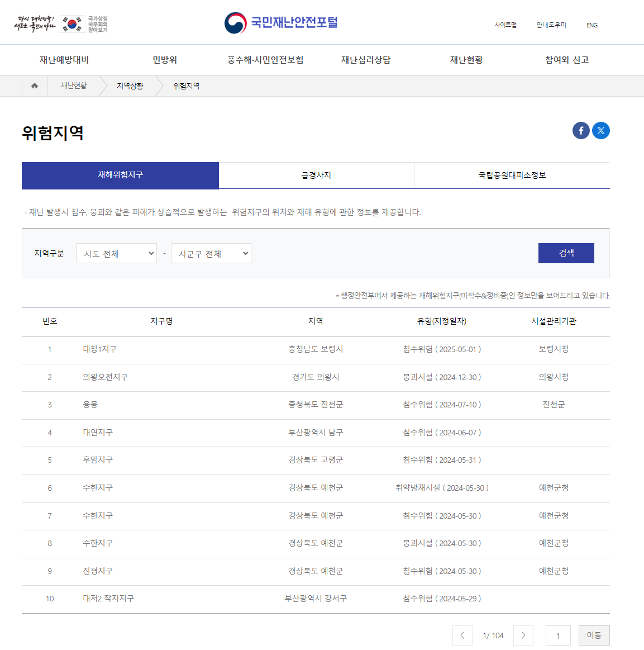
Task: Click the 용몽 district name
Action: [x=90, y=405]
